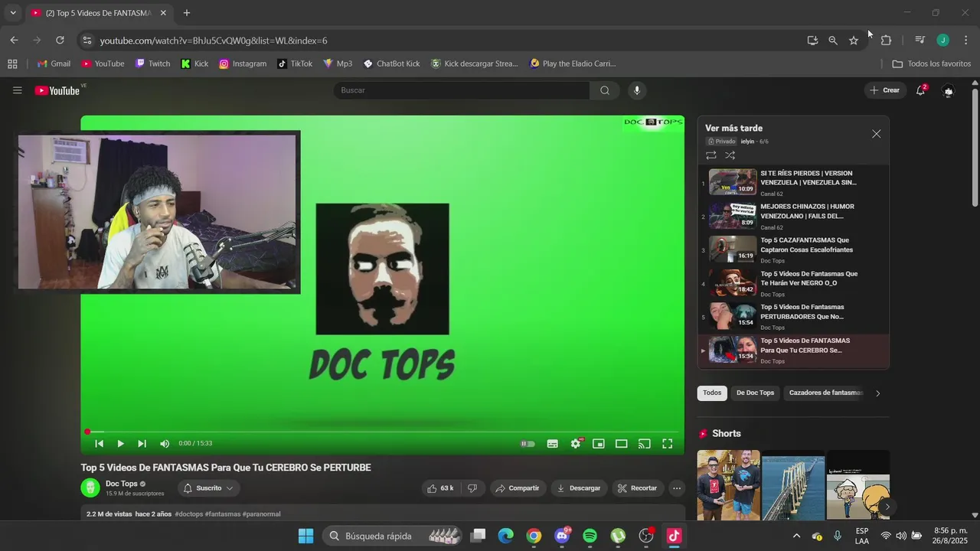980x551 pixels.
Task: Go to the YouTube home logo
Action: (x=57, y=90)
